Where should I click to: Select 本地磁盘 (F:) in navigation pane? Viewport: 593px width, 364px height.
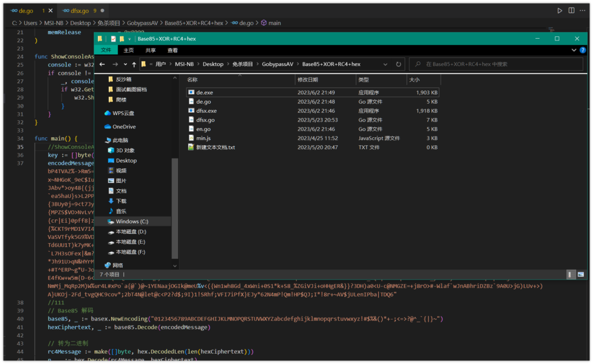pos(127,252)
